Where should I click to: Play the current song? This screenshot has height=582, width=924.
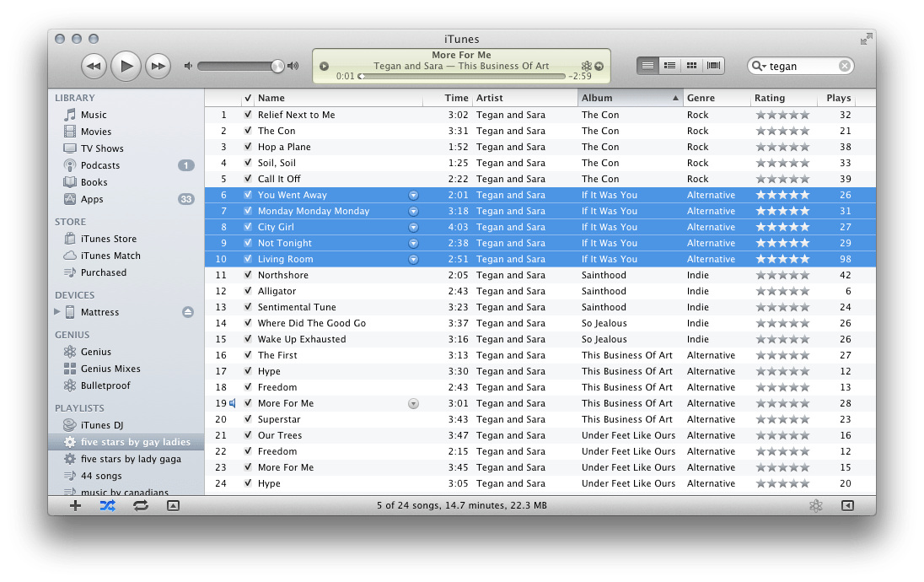click(125, 66)
